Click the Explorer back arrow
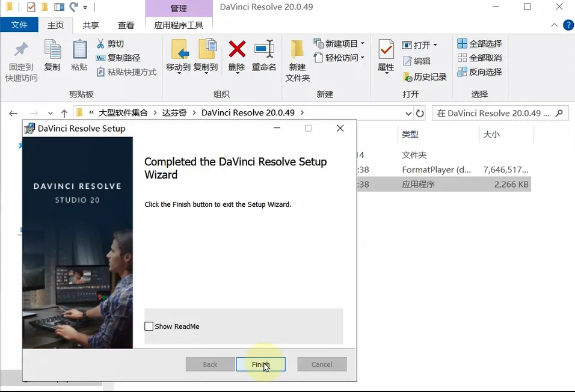This screenshot has width=575, height=392. [x=13, y=113]
